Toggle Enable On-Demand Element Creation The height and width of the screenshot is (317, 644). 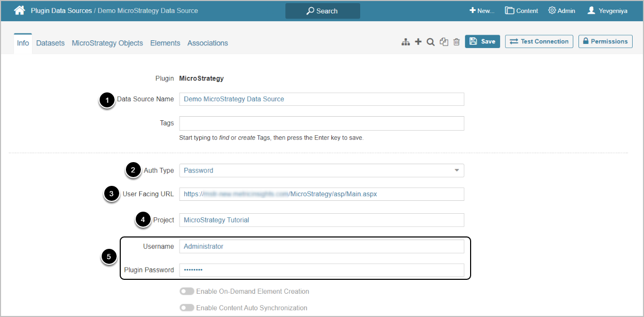tap(187, 291)
